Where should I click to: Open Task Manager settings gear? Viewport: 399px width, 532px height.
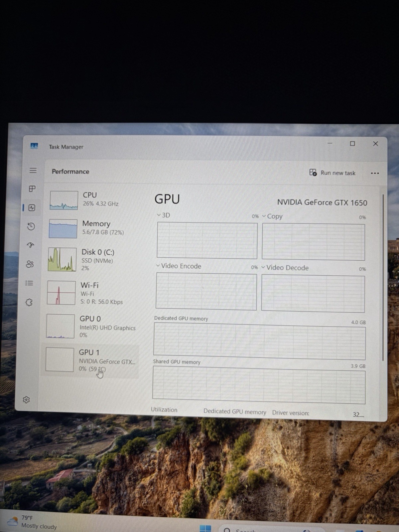26,400
